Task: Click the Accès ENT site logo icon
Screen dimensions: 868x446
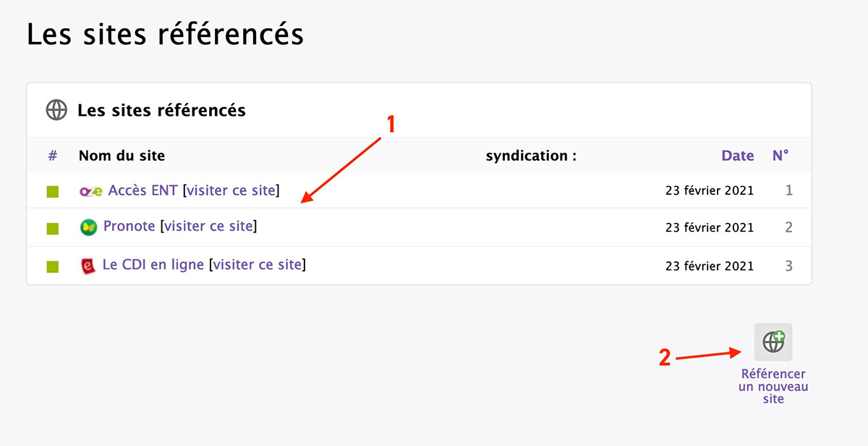Action: coord(91,191)
